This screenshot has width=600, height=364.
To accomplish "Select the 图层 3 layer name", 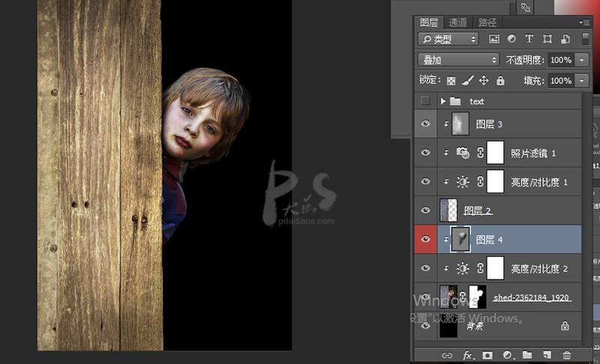I will coord(489,124).
